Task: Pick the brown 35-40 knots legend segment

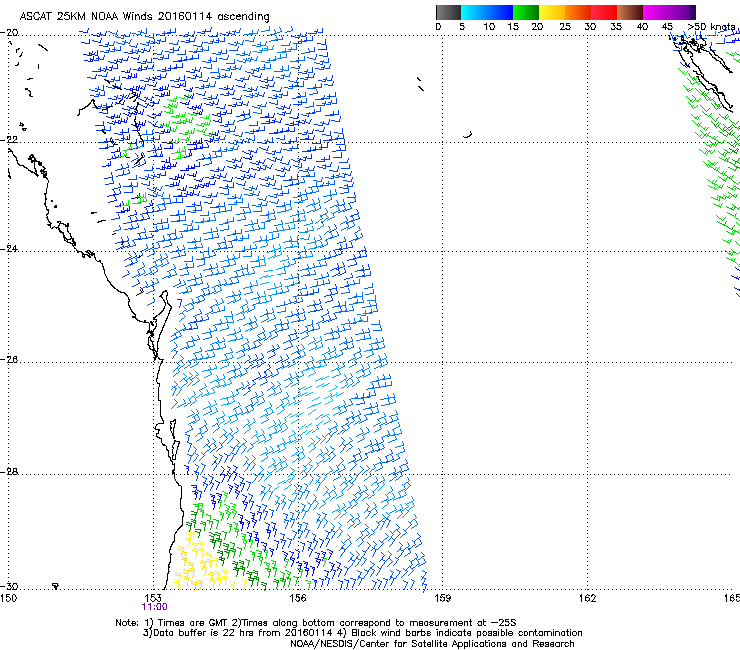Action: point(630,12)
